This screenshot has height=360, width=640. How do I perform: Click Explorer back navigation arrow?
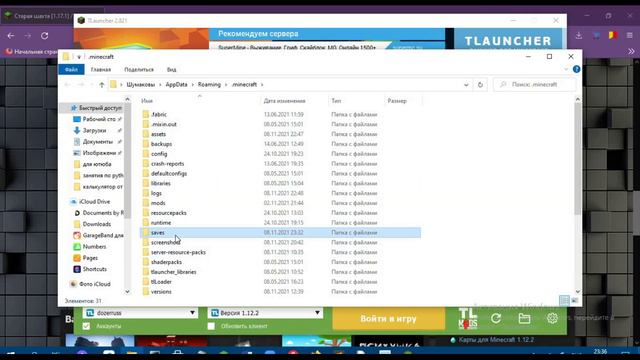[x=67, y=84]
